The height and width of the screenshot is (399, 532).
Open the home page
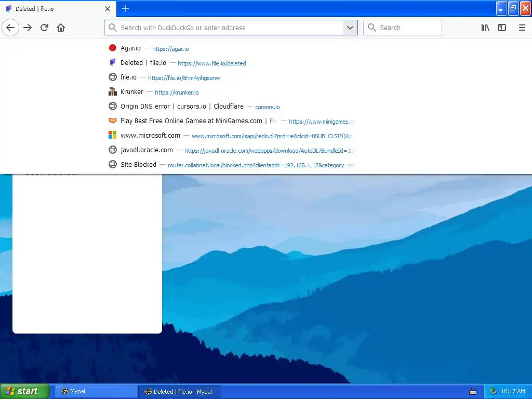(61, 28)
